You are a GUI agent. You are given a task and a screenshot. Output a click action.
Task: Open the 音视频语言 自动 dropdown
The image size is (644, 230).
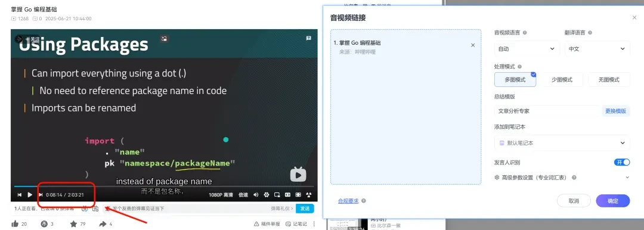(x=527, y=49)
